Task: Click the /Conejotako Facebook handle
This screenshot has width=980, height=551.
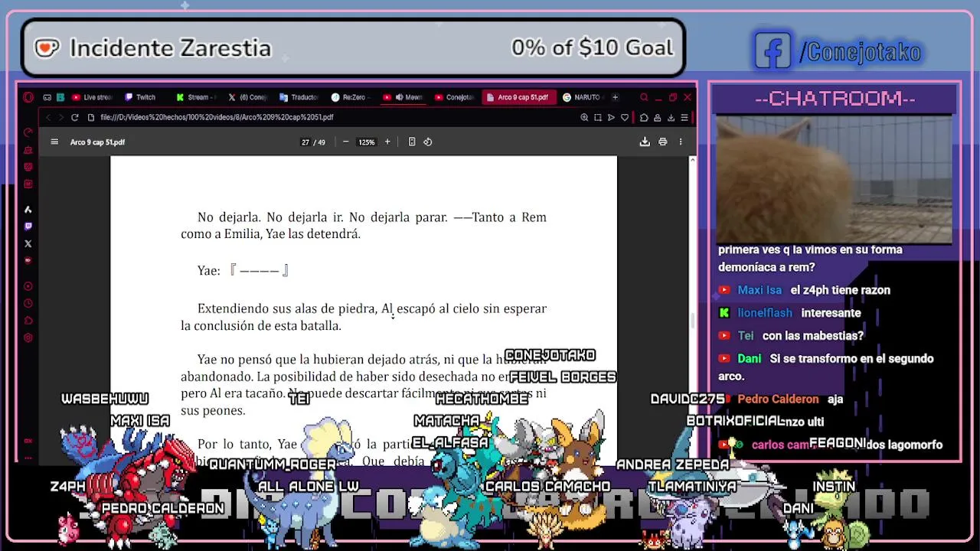Action: coord(861,51)
